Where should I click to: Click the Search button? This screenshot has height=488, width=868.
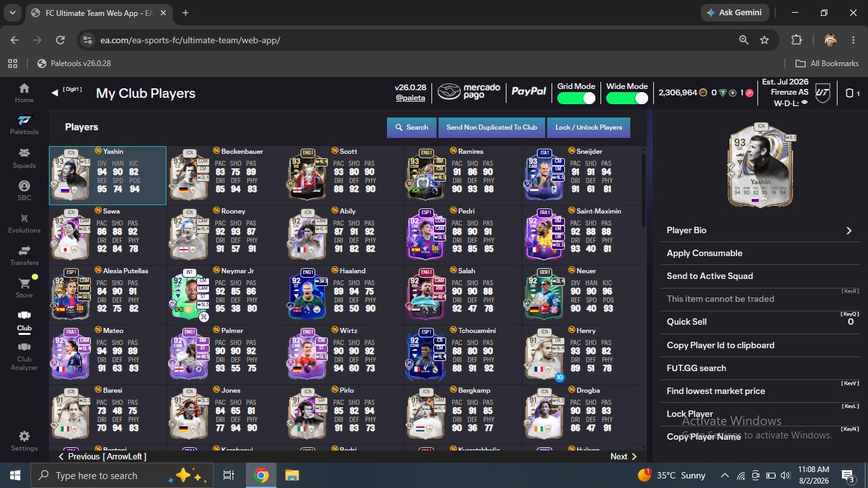(x=412, y=127)
